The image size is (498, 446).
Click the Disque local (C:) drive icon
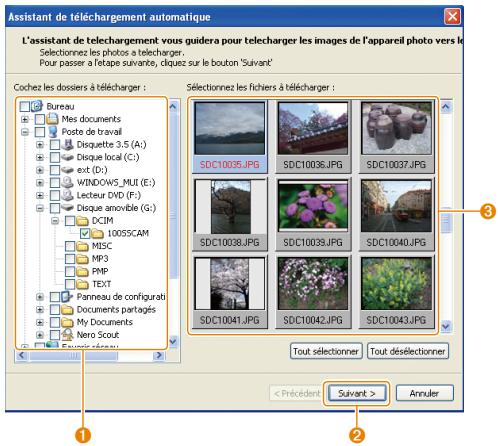pos(67,157)
